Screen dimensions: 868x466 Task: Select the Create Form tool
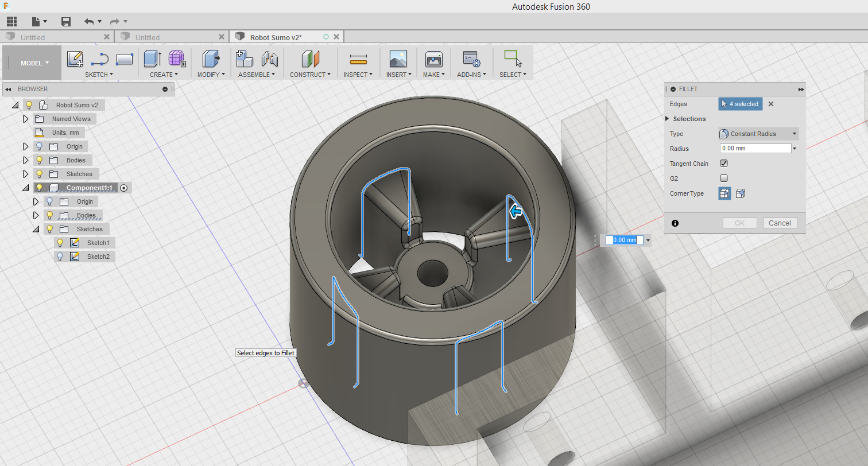tap(177, 59)
